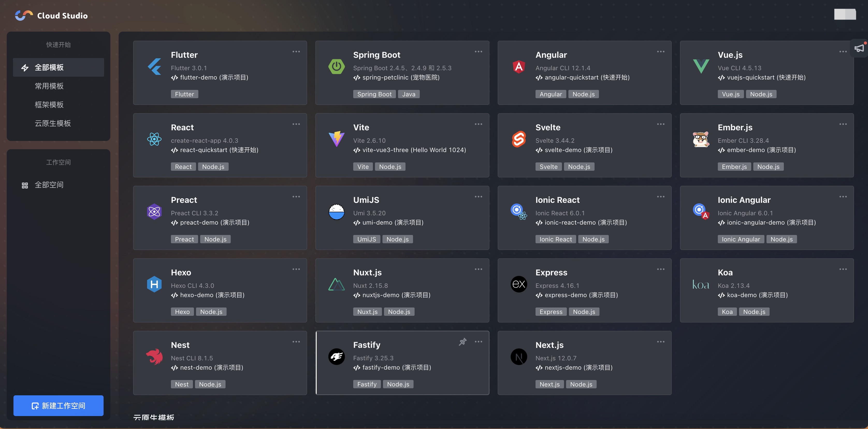
Task: Click the Spring Boot leaf icon
Action: [336, 66]
